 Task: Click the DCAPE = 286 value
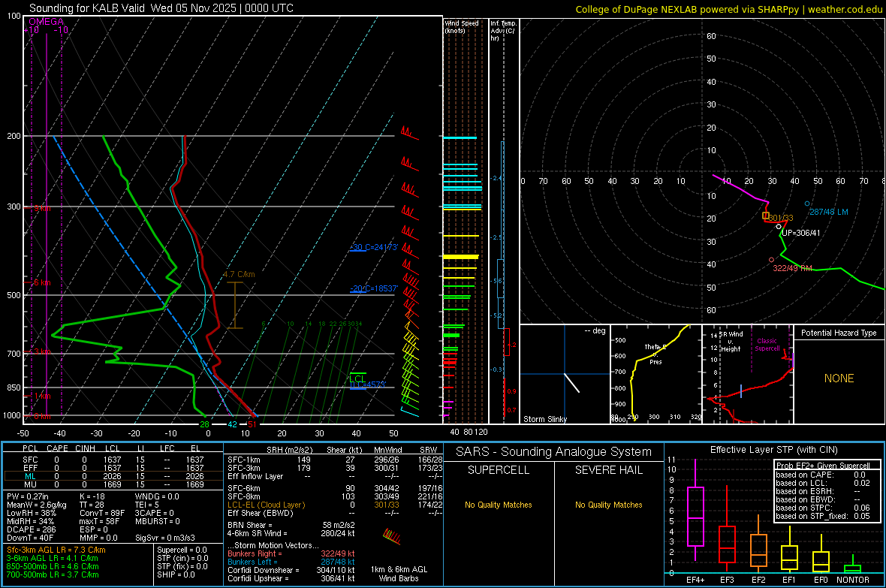click(x=31, y=529)
